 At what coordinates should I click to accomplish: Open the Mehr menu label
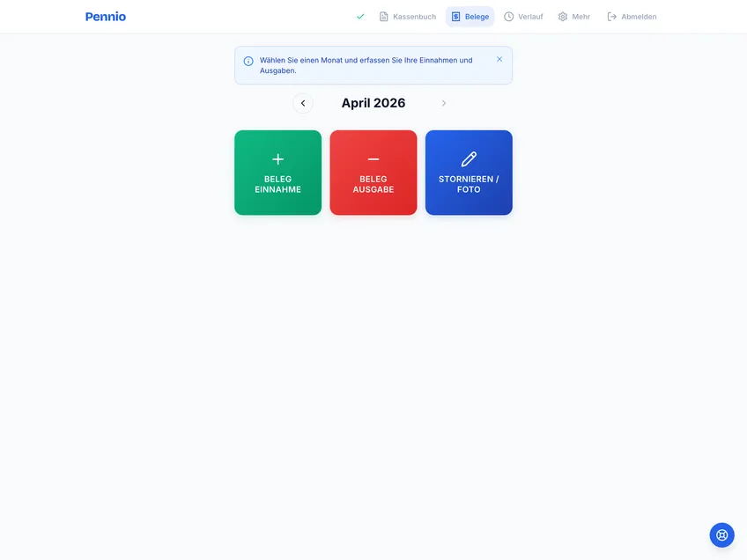[x=581, y=17]
